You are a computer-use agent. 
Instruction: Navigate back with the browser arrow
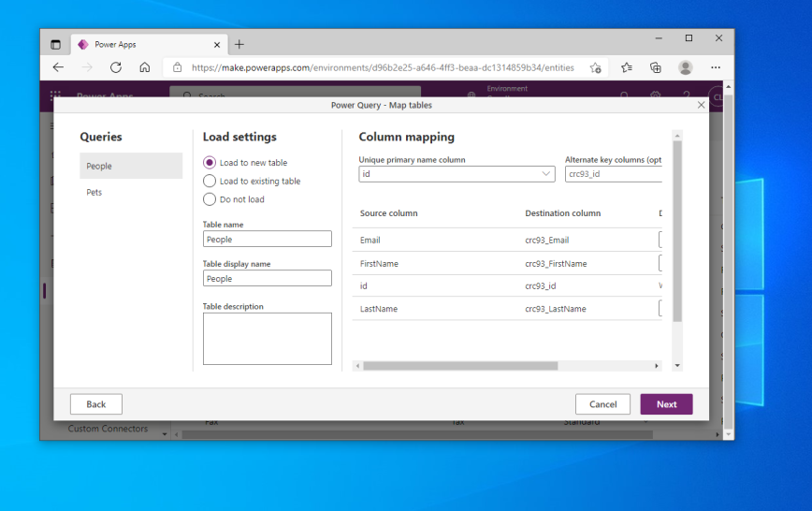click(x=58, y=67)
